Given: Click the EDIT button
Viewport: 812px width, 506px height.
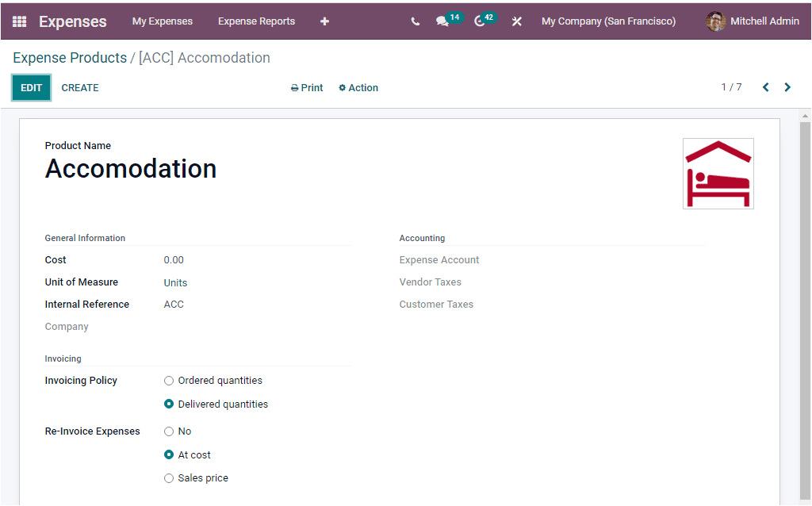Looking at the screenshot, I should click(x=31, y=87).
